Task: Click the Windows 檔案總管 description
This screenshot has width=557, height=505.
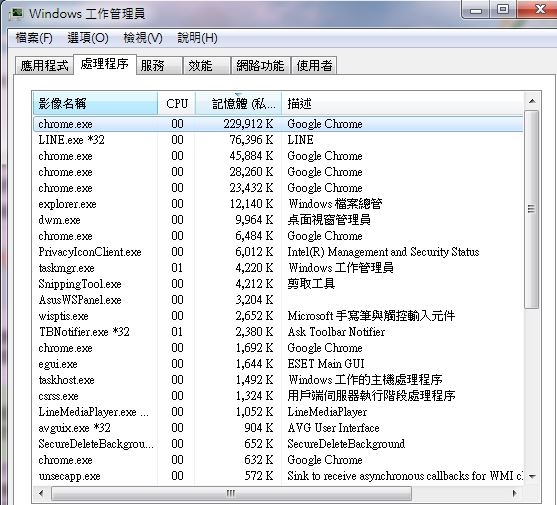Action: [x=335, y=204]
